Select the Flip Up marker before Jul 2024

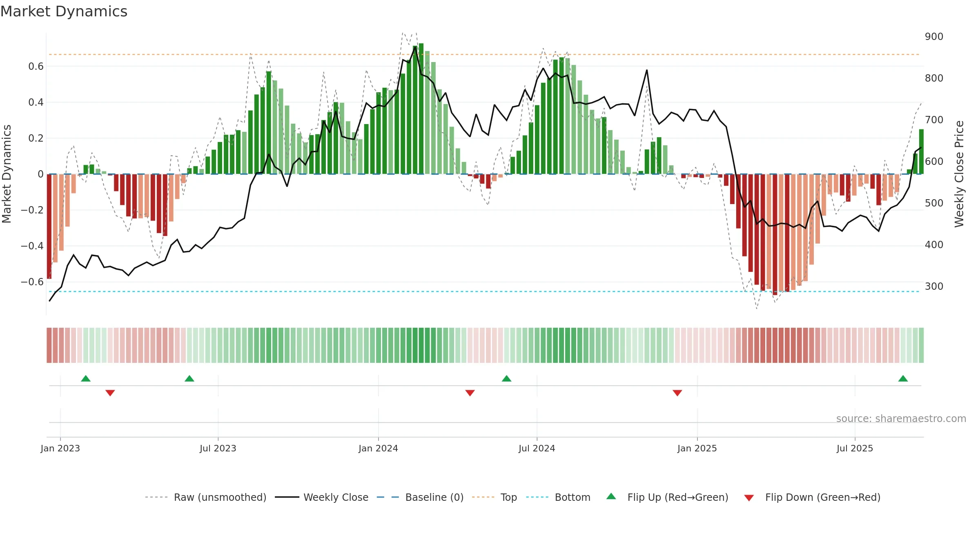pyautogui.click(x=507, y=378)
